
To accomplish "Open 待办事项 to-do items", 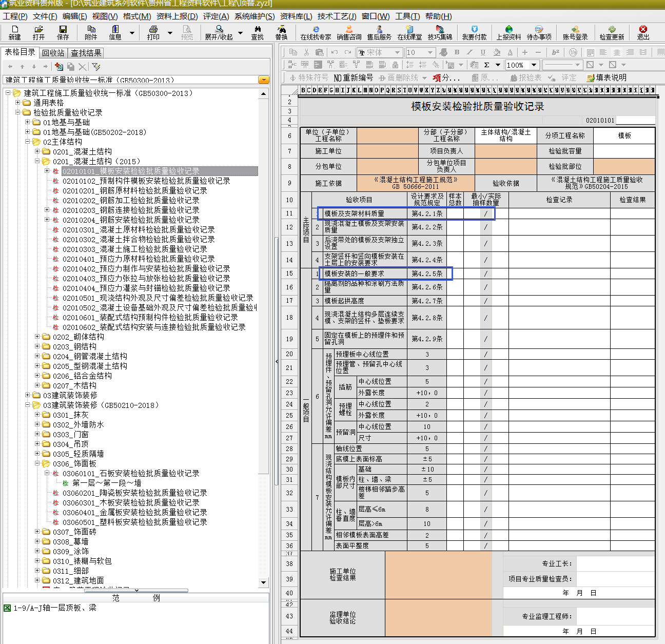I will [x=539, y=32].
